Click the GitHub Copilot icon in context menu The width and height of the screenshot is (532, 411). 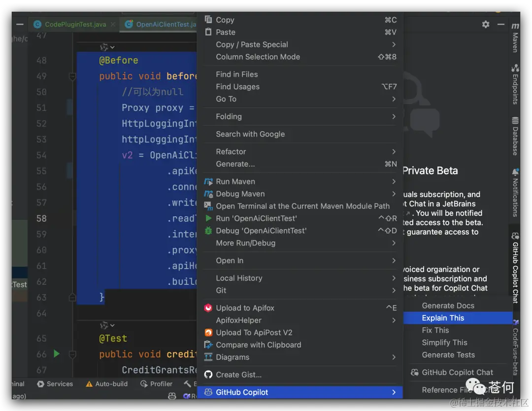click(208, 392)
